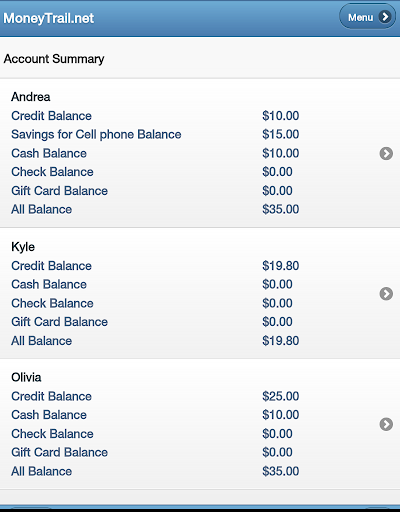Open Kyle's account details arrow

(386, 294)
